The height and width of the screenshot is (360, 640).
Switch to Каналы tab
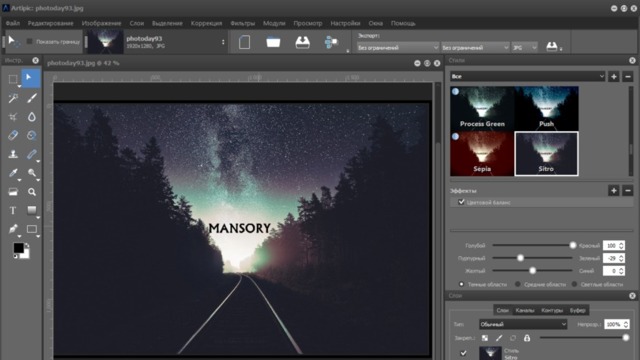525,310
